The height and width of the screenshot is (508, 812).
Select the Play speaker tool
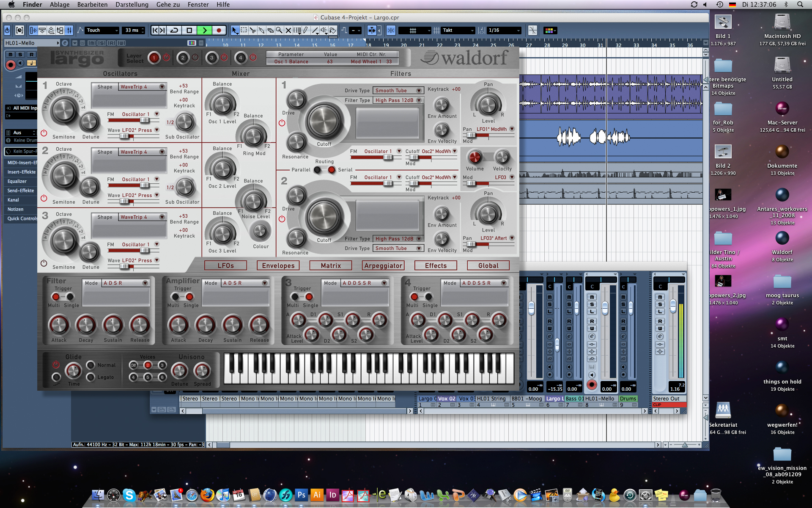pos(324,30)
